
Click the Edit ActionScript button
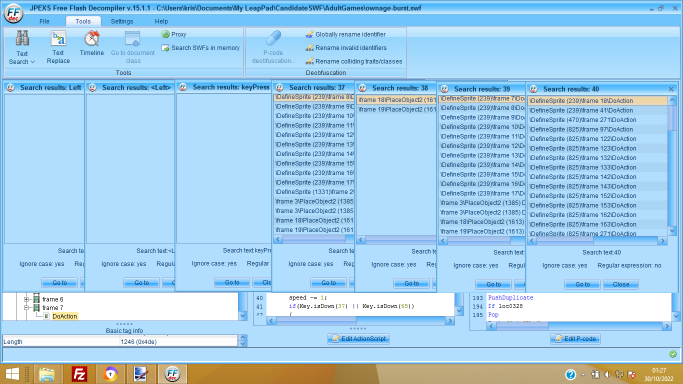click(358, 339)
